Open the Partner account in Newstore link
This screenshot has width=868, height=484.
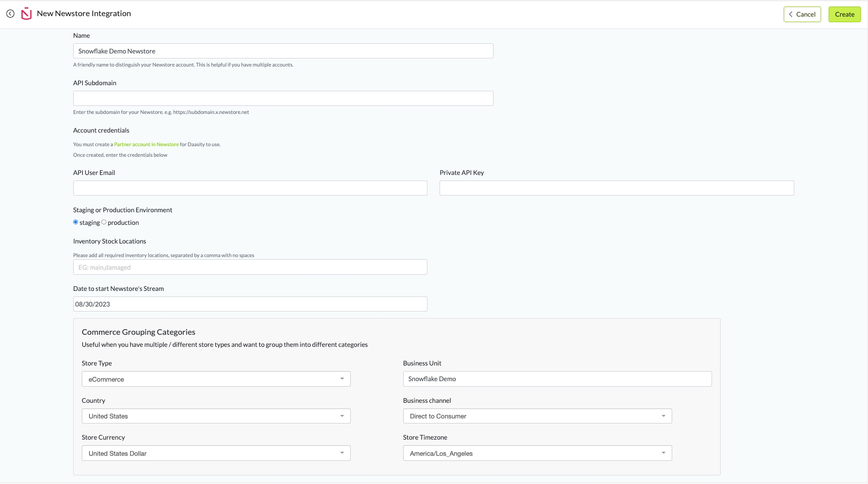pos(146,145)
